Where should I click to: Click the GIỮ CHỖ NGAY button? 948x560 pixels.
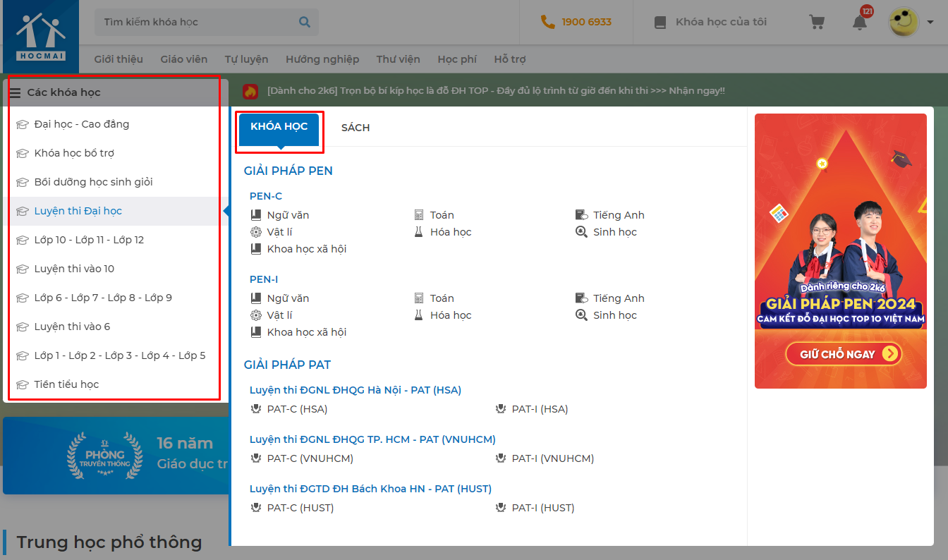click(x=844, y=354)
